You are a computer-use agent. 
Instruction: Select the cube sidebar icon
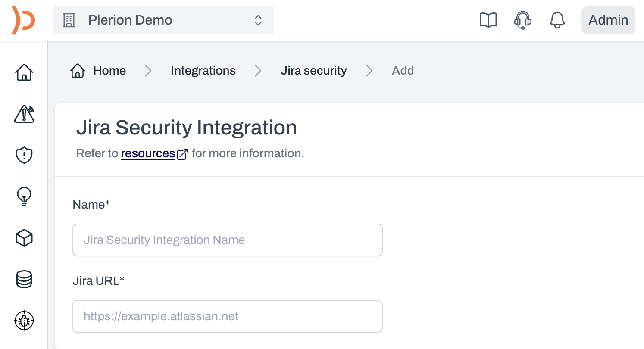24,238
